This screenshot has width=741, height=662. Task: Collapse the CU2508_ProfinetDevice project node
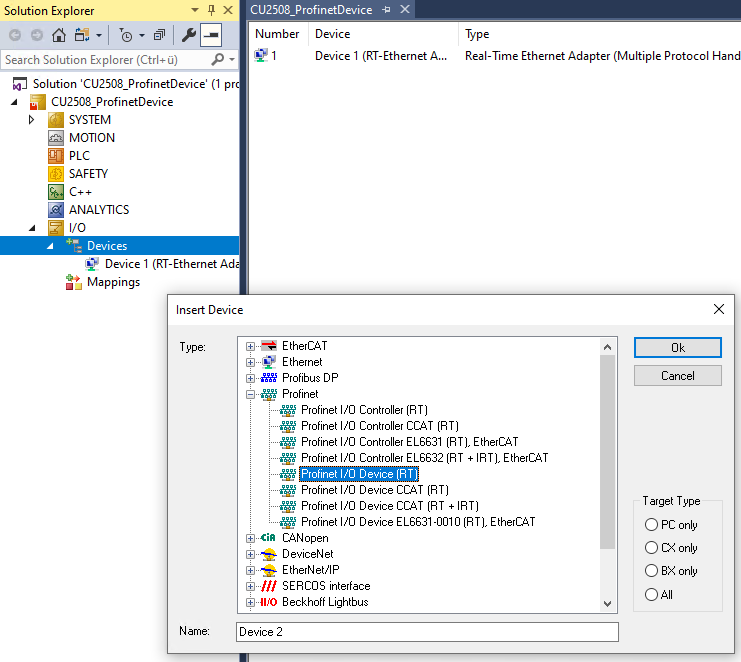[x=14, y=102]
